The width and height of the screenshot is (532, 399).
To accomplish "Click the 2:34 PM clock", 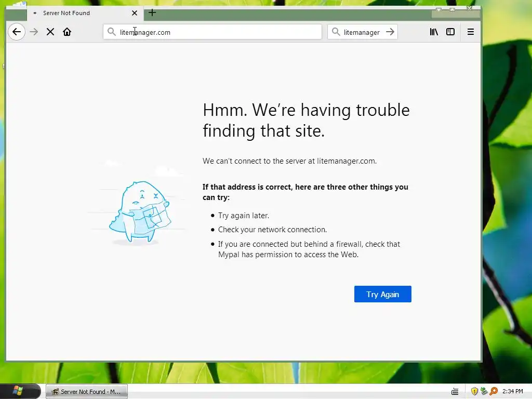I will pyautogui.click(x=513, y=391).
